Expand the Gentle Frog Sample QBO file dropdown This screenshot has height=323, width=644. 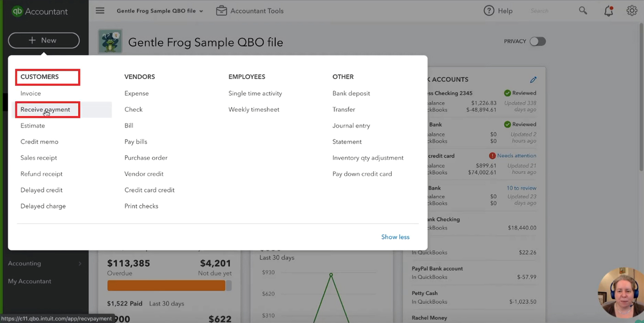pyautogui.click(x=160, y=11)
